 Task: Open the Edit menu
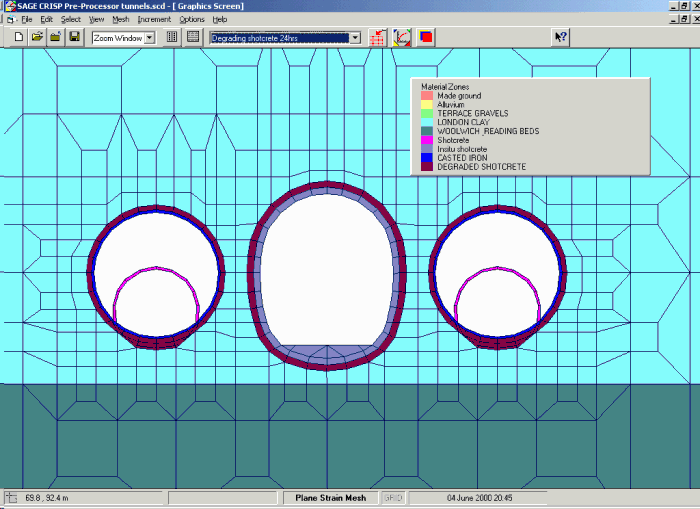point(46,20)
